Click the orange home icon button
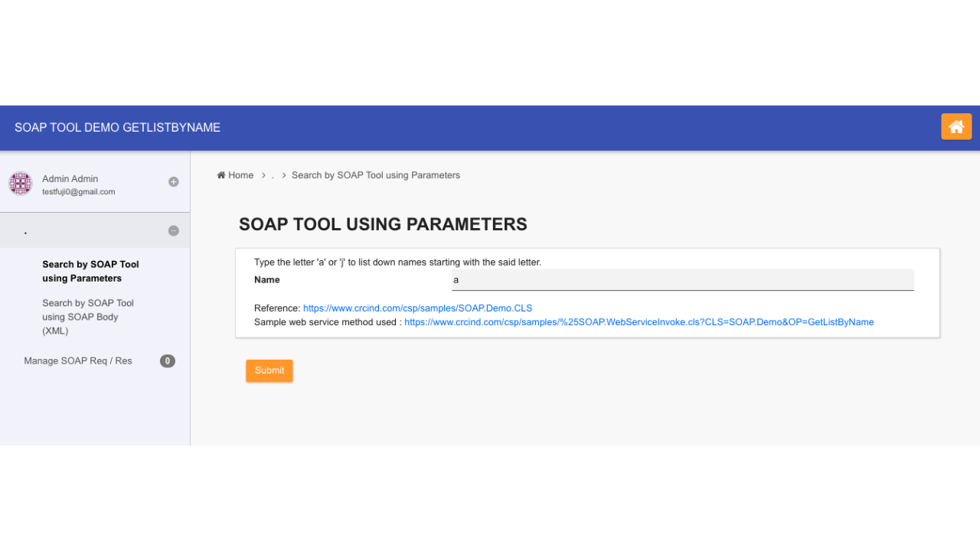 pos(955,127)
